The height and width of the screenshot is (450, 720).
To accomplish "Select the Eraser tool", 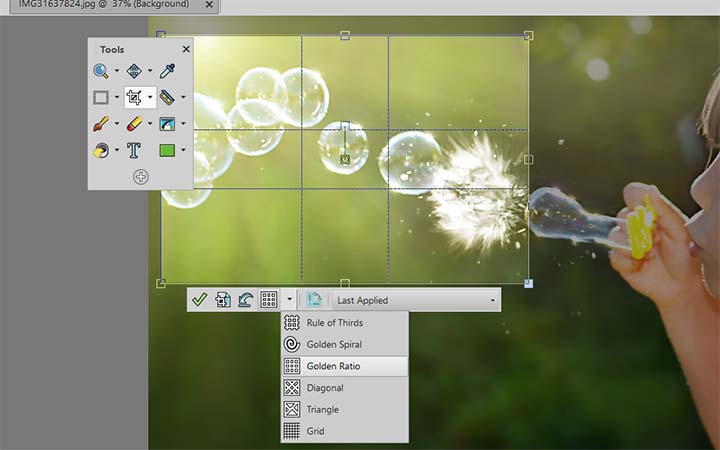I will 134,124.
